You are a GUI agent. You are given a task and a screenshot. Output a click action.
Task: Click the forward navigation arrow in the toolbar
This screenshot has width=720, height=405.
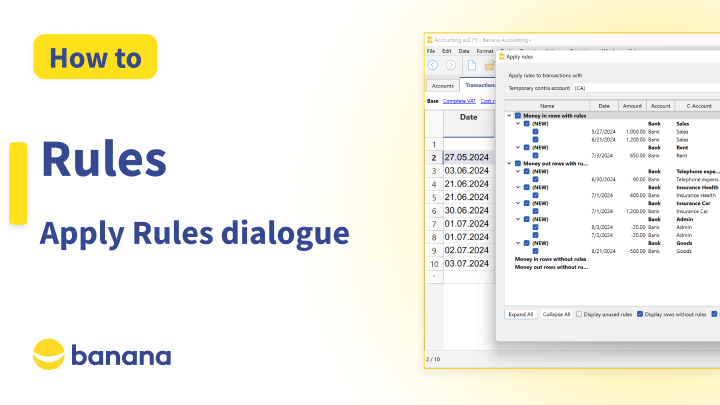(x=451, y=65)
